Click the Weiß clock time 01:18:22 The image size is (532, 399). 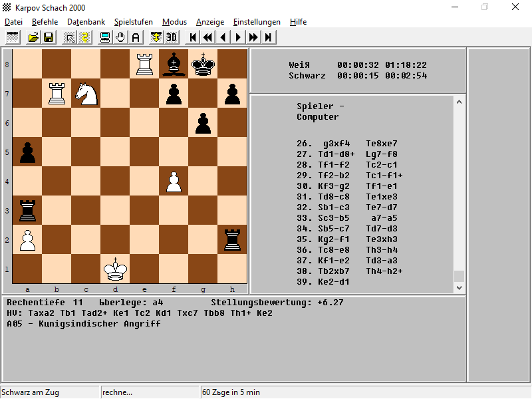(x=406, y=65)
